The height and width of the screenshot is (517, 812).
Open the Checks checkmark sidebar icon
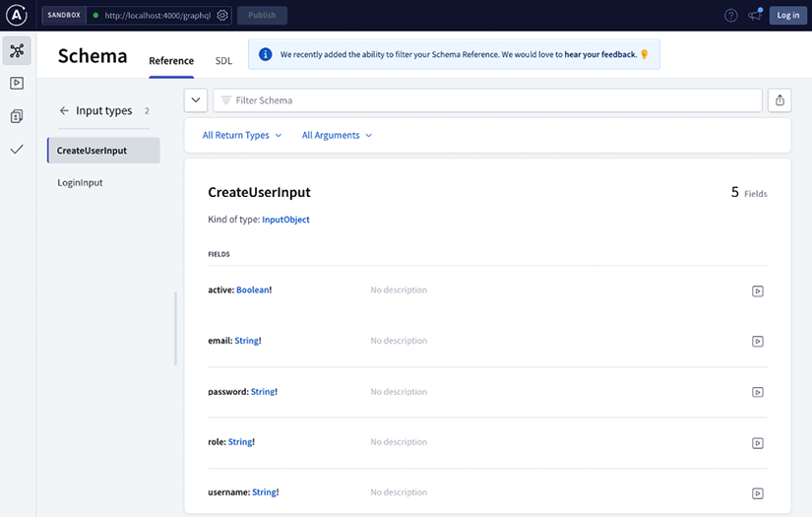17,150
